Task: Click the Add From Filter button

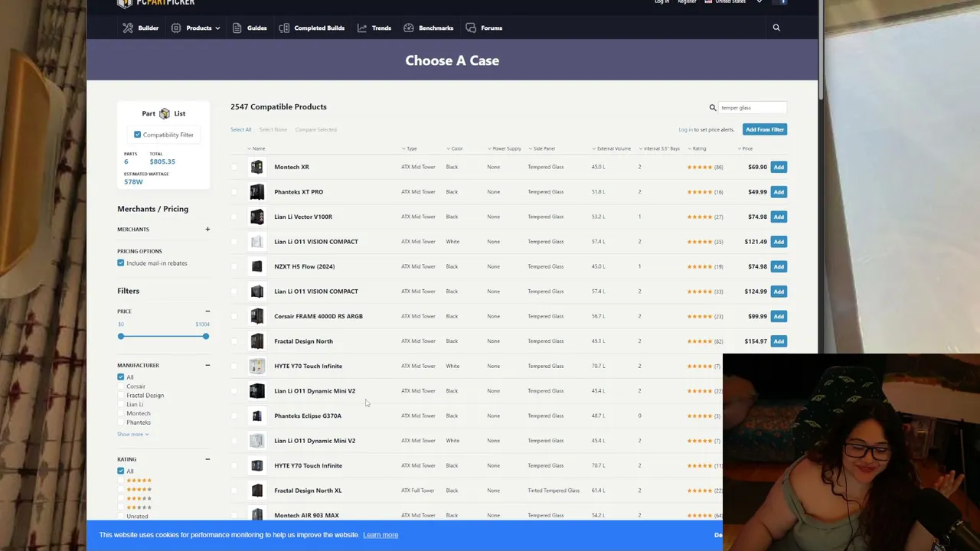Action: [x=765, y=129]
